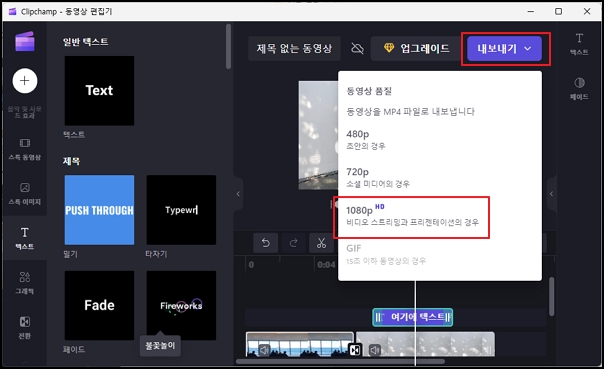Select the text clip on timeline
This screenshot has width=604, height=369.
(x=413, y=317)
